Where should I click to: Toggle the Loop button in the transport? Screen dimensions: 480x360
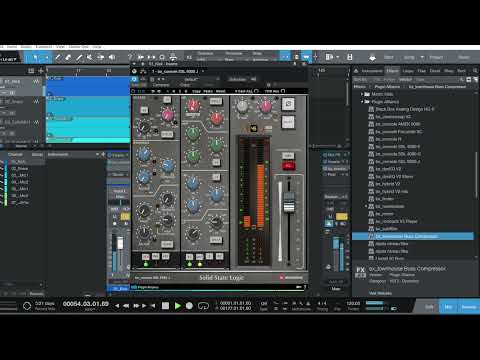click(x=203, y=305)
